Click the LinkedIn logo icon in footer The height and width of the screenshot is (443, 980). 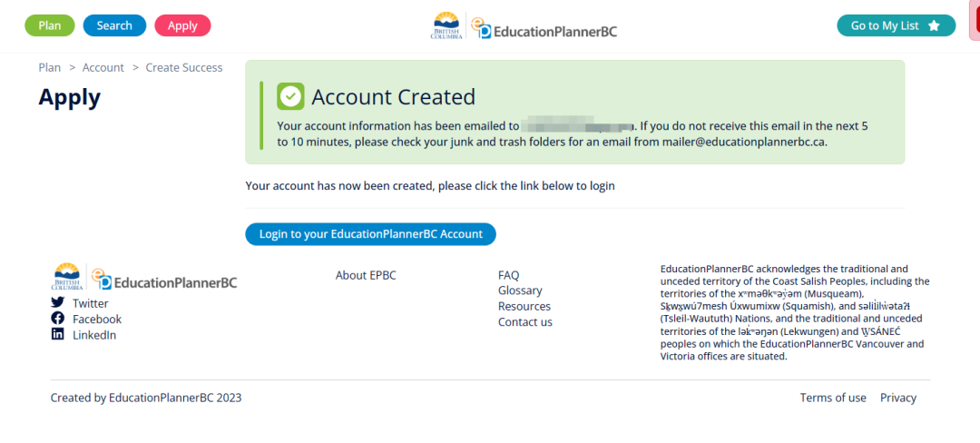[57, 334]
